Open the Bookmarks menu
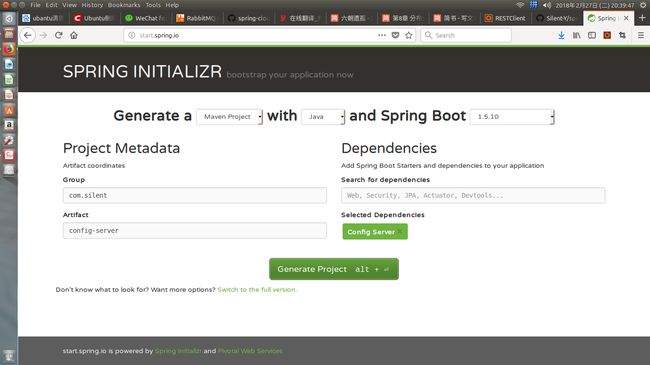The width and height of the screenshot is (650, 365). 124,5
